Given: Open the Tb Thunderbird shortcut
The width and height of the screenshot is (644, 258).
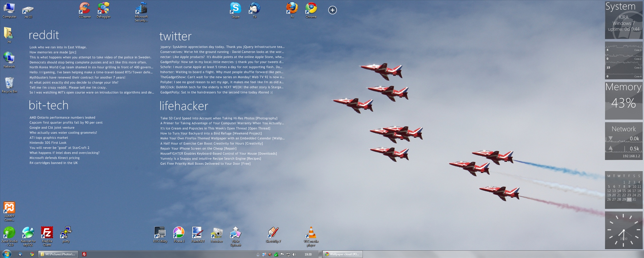Looking at the screenshot, I should click(254, 10).
